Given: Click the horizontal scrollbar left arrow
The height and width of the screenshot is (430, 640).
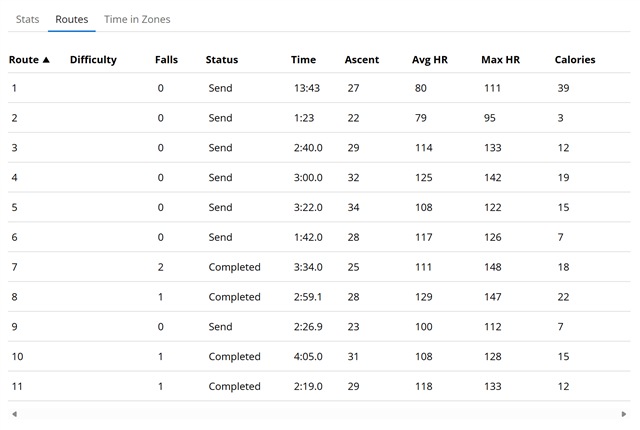Looking at the screenshot, I should tap(13, 413).
